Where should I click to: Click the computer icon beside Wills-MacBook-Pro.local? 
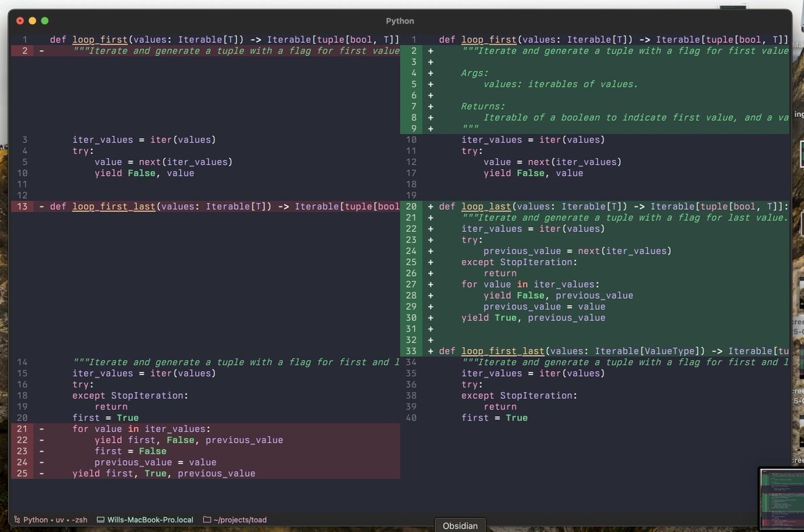tap(100, 520)
